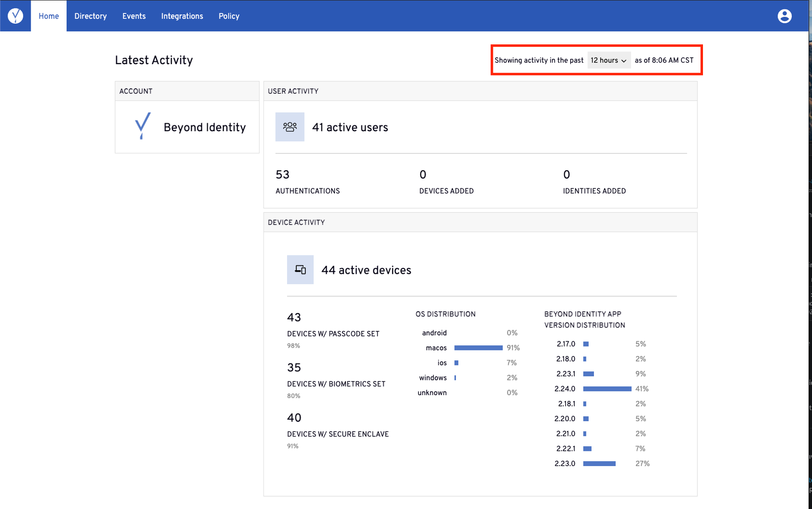Click DEVICES W/ SECURE ENCLAVE label
812x509 pixels.
(338, 434)
